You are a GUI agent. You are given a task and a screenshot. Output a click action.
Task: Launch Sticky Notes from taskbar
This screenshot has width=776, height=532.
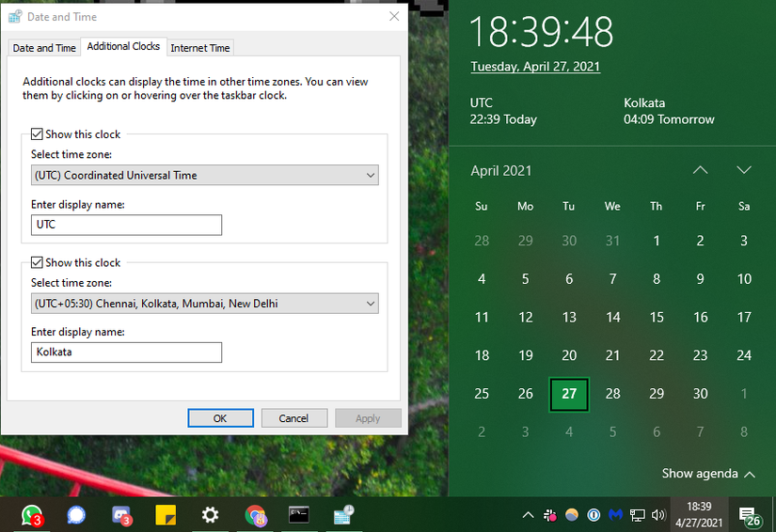pyautogui.click(x=166, y=514)
